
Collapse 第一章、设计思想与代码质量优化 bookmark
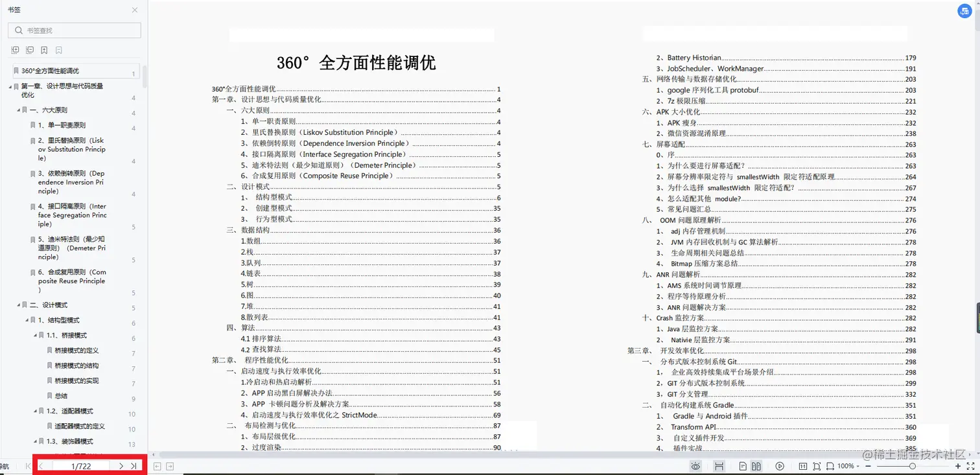pos(10,86)
